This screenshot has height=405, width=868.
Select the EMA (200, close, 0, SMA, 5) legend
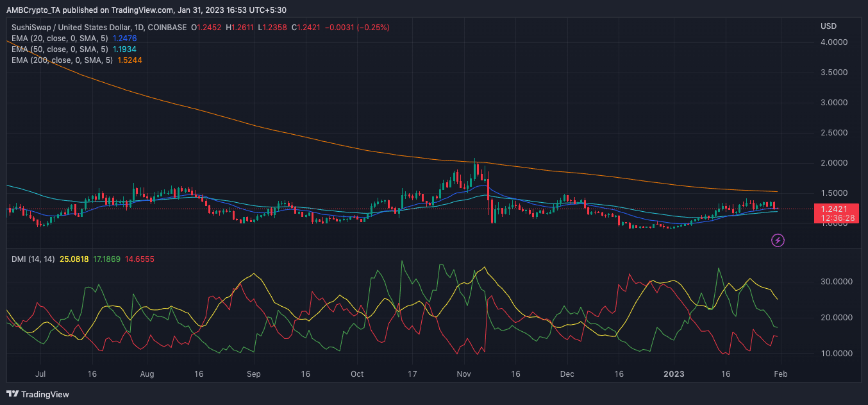tap(62, 60)
